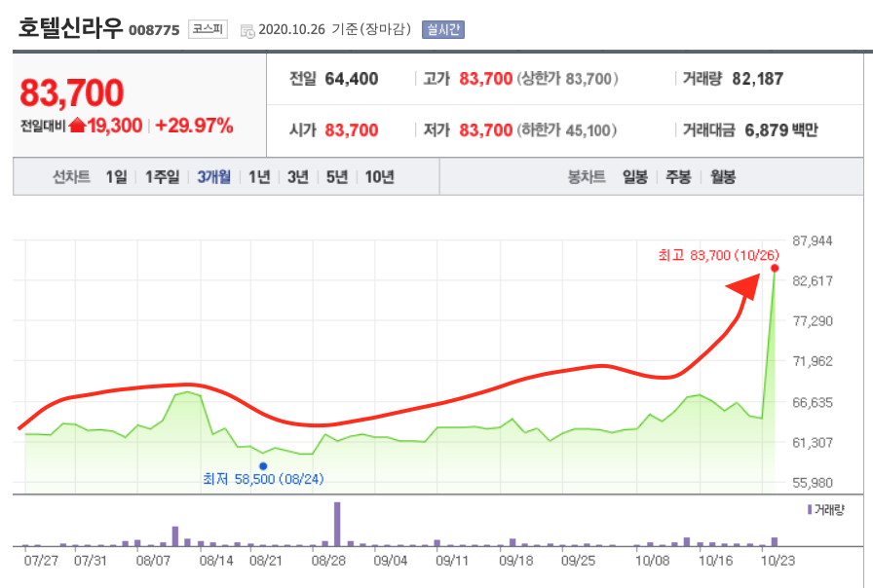Switch to 월봉 monthly candle chart
This screenshot has width=873, height=588.
(x=723, y=177)
